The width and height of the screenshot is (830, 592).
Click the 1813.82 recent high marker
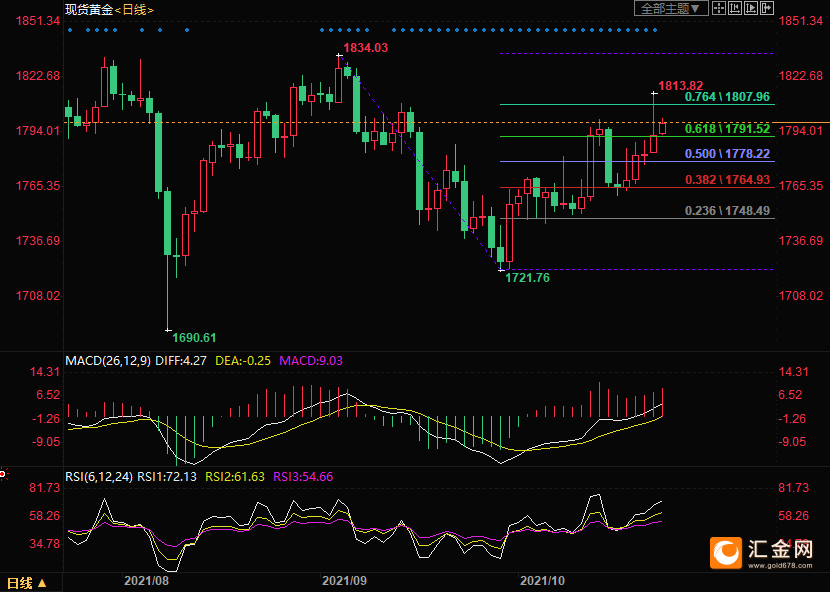[x=681, y=86]
